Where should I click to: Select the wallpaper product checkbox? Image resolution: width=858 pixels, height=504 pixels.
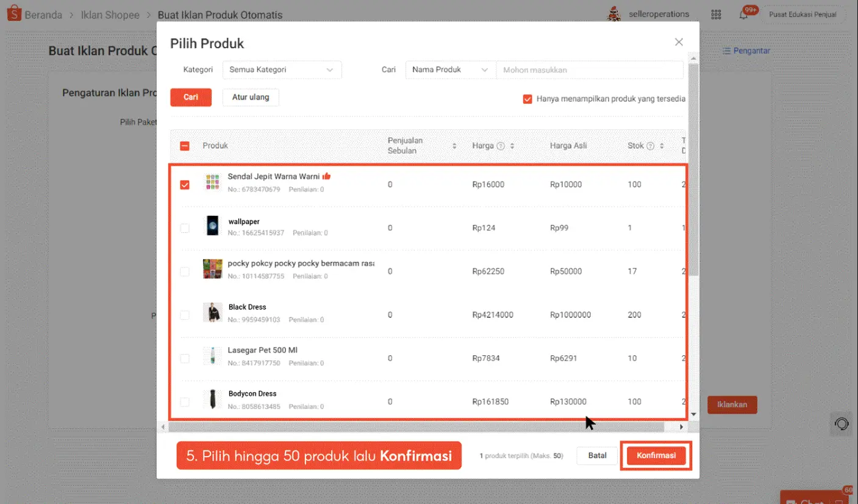(x=185, y=228)
